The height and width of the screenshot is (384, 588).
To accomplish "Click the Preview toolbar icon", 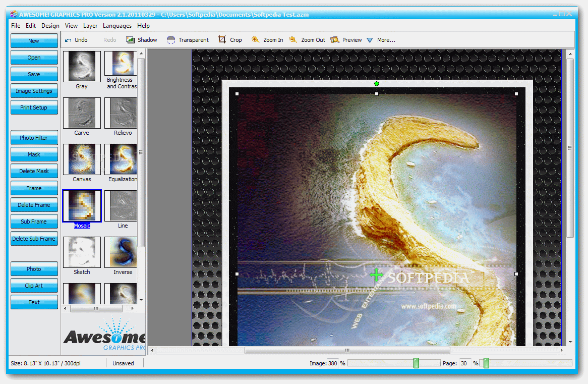I will (x=334, y=39).
